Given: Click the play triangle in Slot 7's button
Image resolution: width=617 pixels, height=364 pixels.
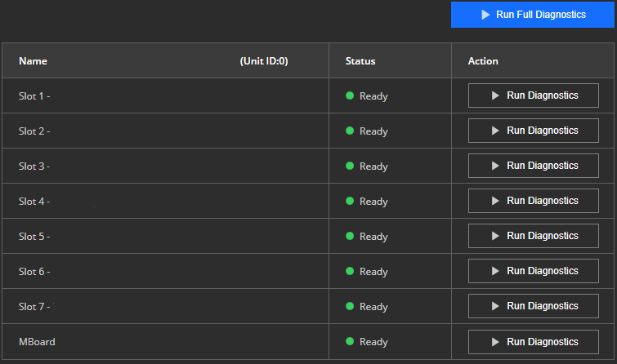Looking at the screenshot, I should (495, 306).
